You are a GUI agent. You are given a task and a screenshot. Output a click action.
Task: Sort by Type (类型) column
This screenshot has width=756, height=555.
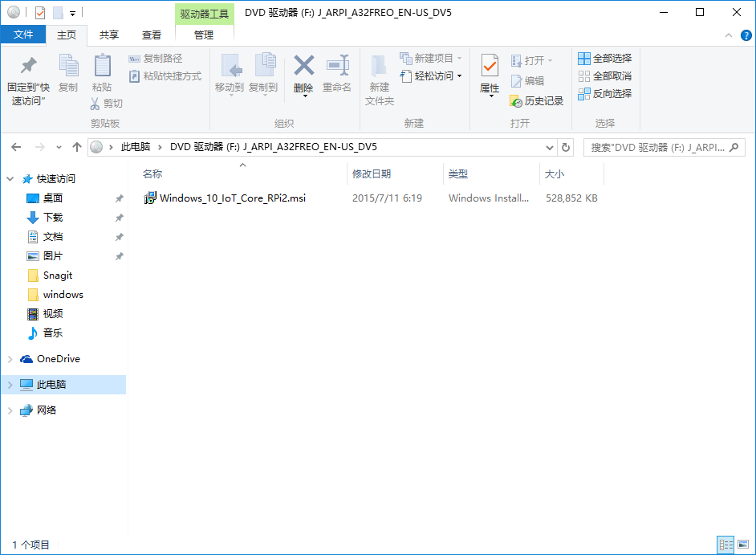click(x=458, y=173)
